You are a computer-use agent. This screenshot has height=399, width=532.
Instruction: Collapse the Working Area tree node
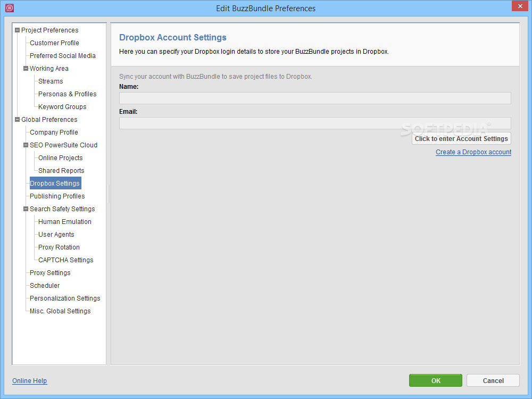(26, 68)
